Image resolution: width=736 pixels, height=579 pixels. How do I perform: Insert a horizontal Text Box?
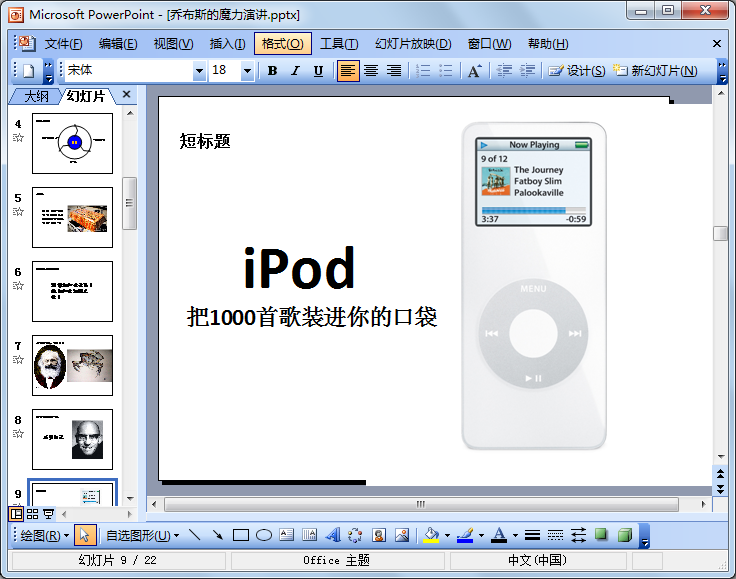pyautogui.click(x=287, y=535)
